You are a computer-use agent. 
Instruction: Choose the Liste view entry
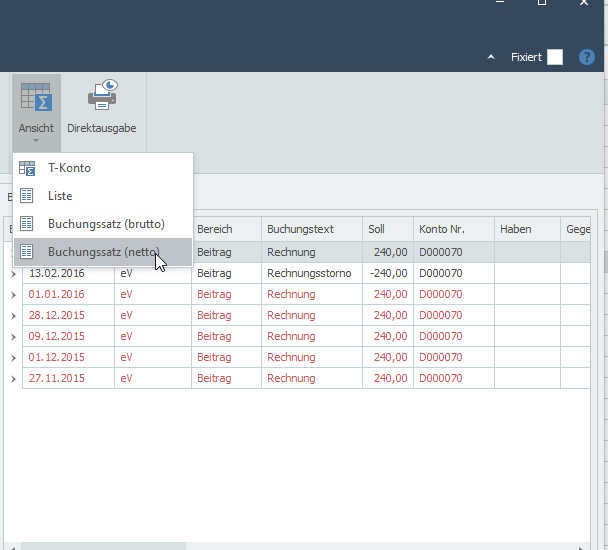tap(60, 196)
